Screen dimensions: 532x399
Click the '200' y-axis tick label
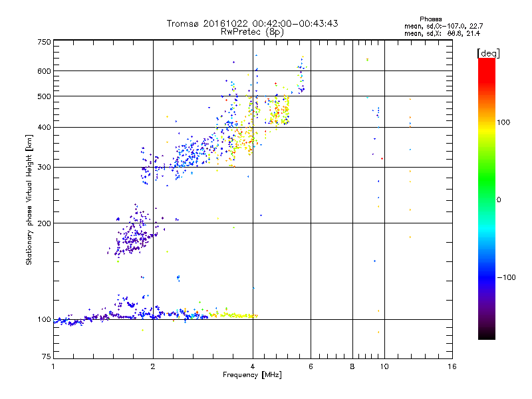(44, 223)
